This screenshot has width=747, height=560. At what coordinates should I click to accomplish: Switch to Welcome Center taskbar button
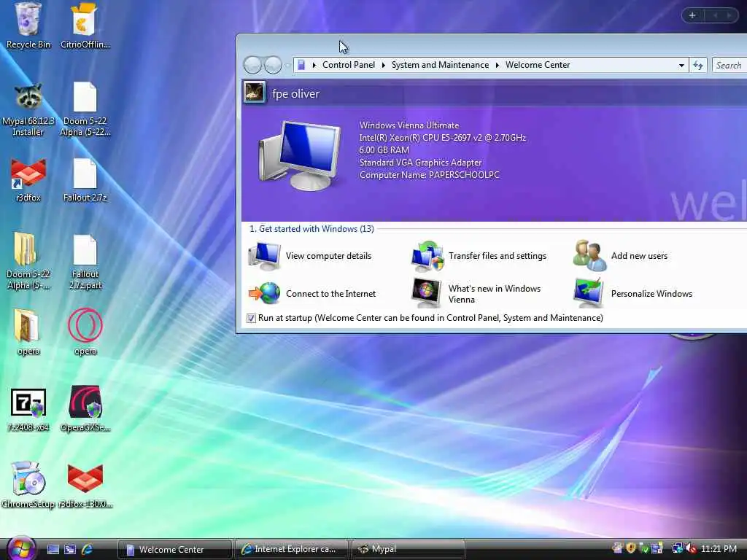[x=174, y=550]
